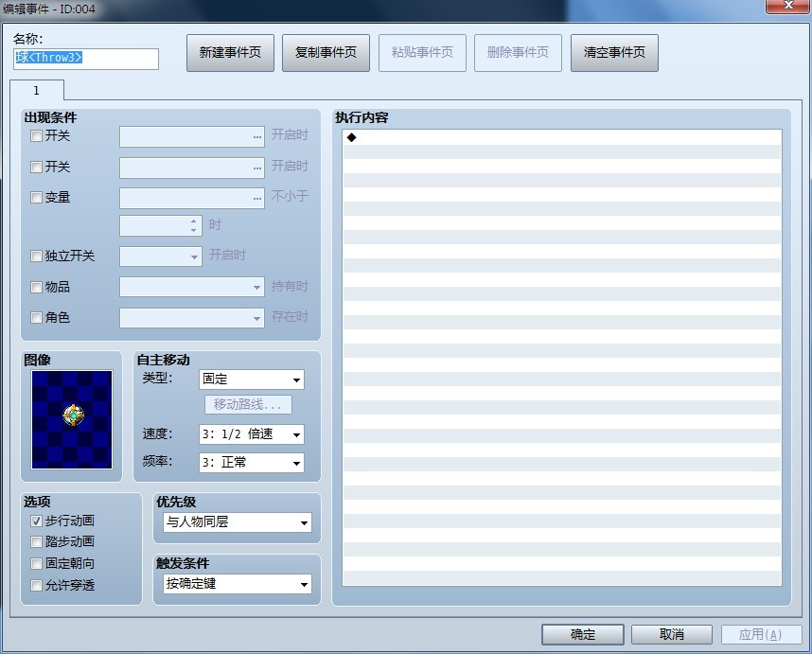Enable the first 开关 condition checkbox
812x654 pixels.
coord(36,136)
